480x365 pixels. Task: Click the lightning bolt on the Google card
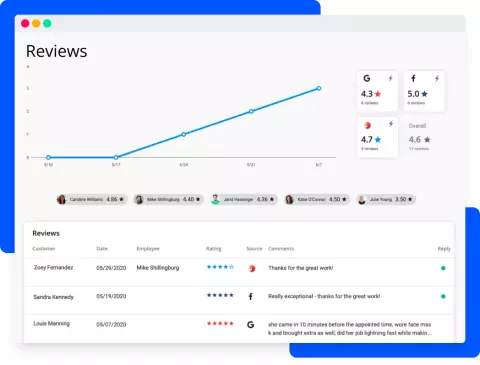[x=390, y=78]
